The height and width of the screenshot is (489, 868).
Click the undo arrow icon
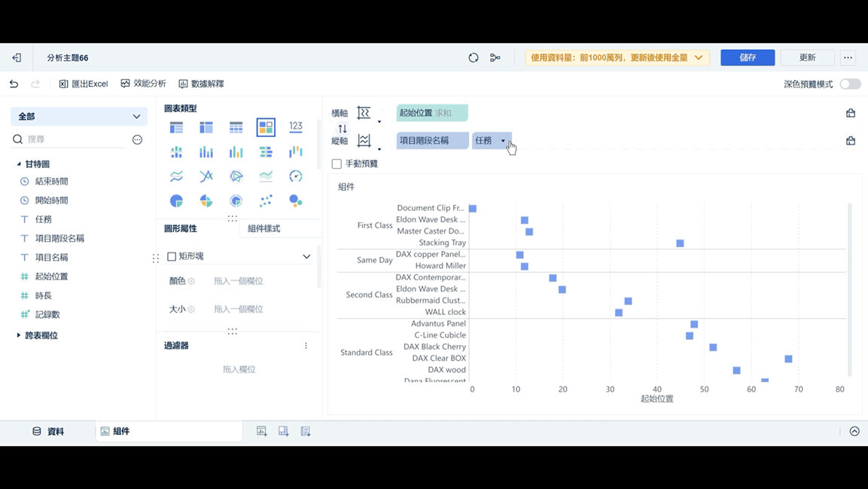coord(14,84)
